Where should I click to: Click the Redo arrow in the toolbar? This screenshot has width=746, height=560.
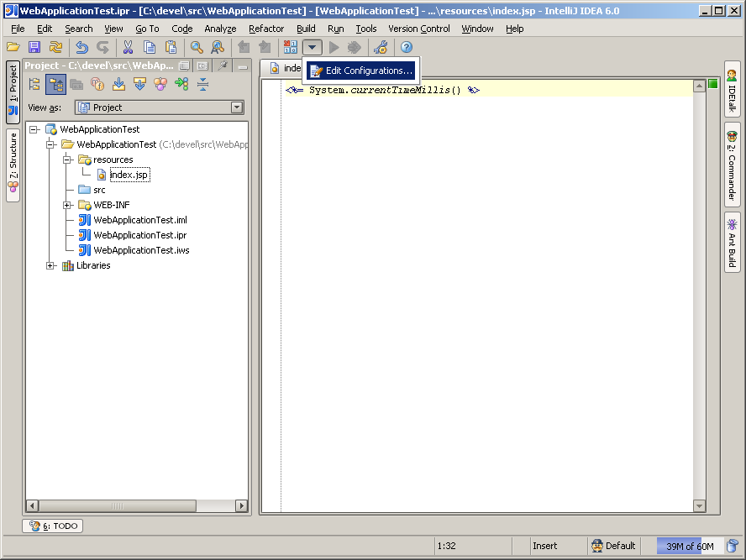pos(102,47)
